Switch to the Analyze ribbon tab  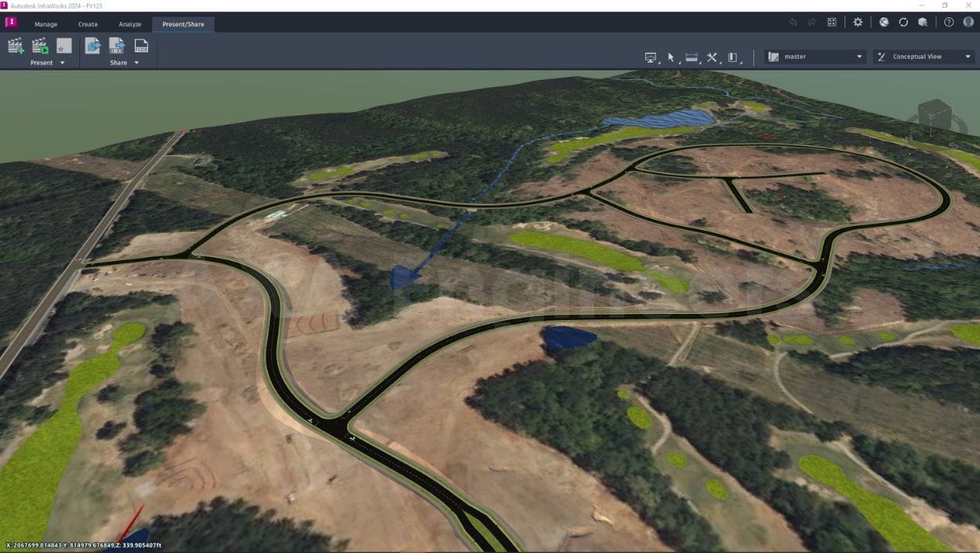[129, 24]
